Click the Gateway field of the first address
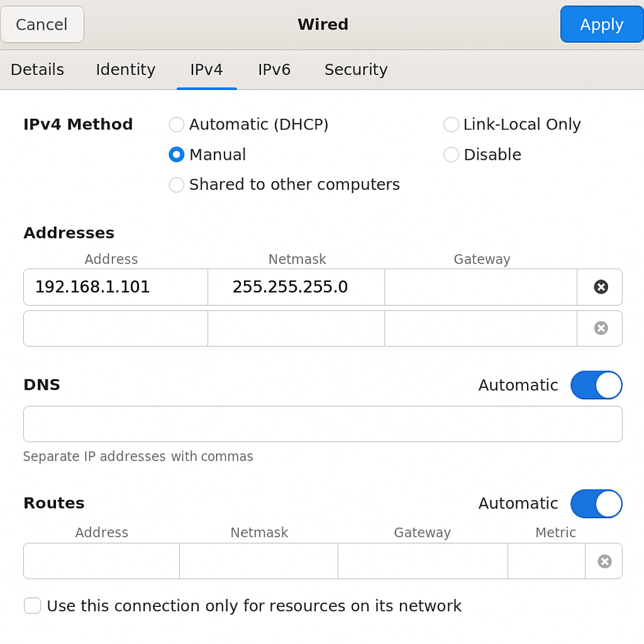Viewport: 644px width, 644px height. point(480,287)
